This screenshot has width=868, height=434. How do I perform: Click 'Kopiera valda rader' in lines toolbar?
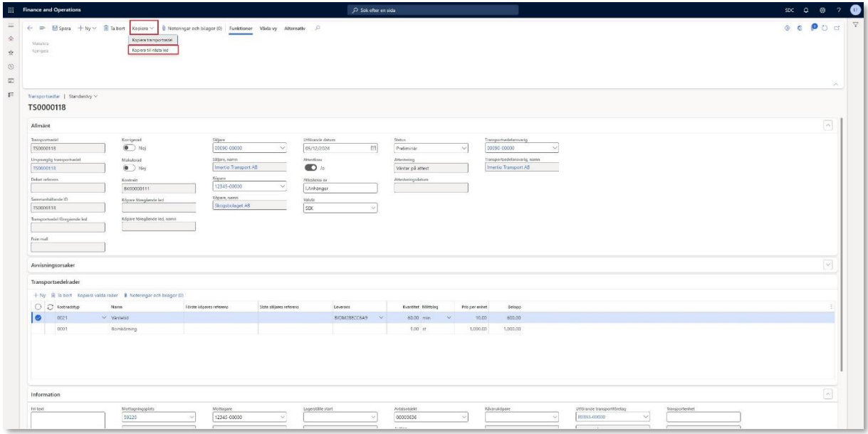(x=99, y=295)
